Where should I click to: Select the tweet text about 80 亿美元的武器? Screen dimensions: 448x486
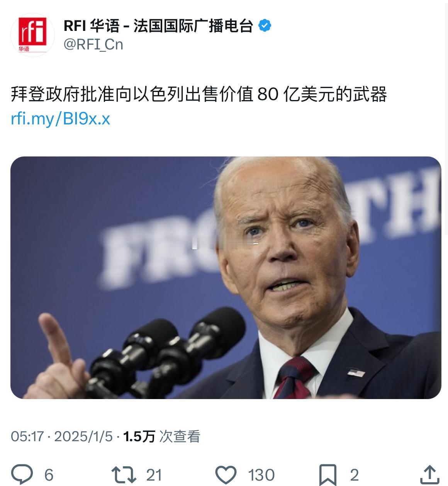199,94
